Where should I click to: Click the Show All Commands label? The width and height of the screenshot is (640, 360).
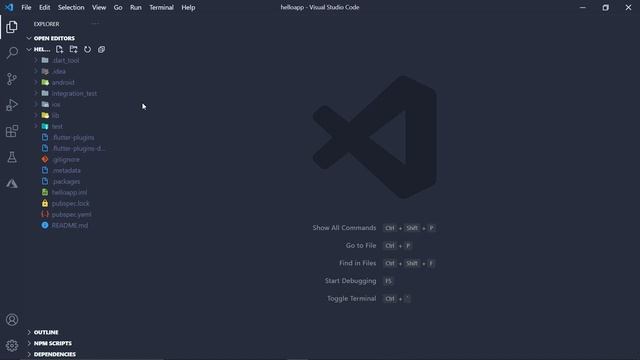[344, 228]
